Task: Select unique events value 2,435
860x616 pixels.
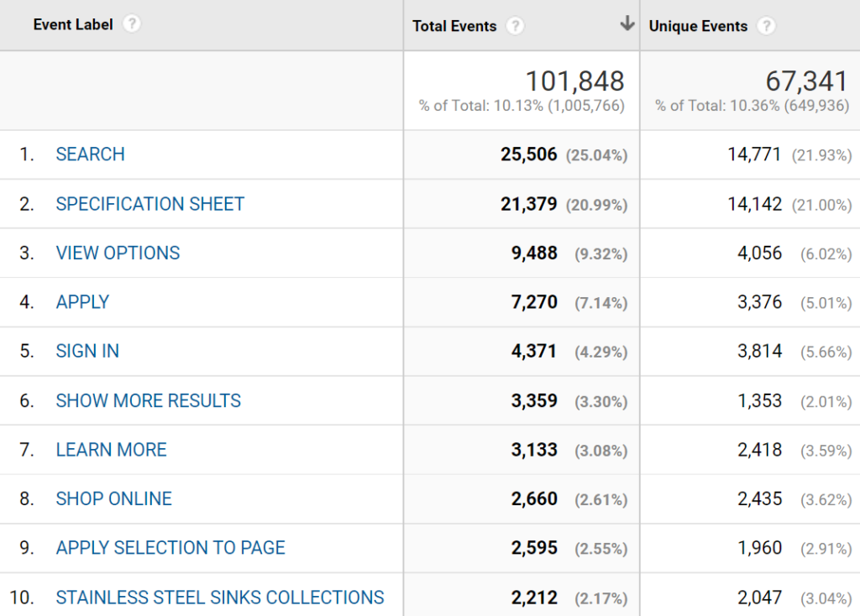Action: [759, 499]
